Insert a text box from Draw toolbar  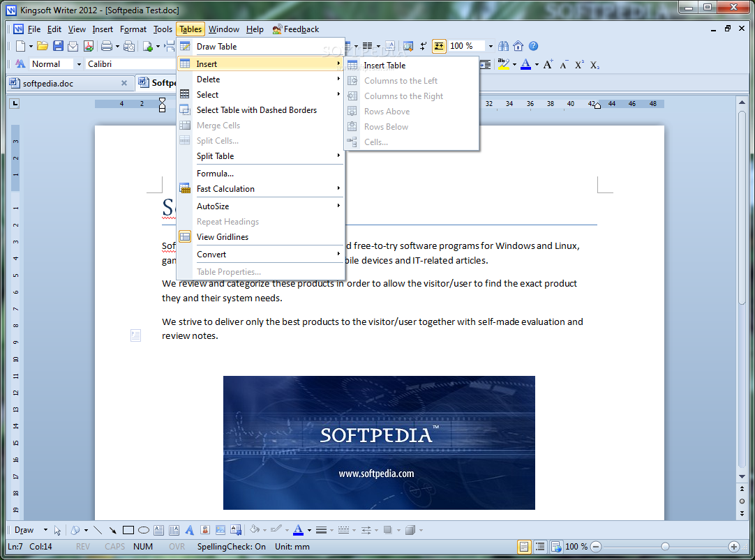(x=159, y=530)
